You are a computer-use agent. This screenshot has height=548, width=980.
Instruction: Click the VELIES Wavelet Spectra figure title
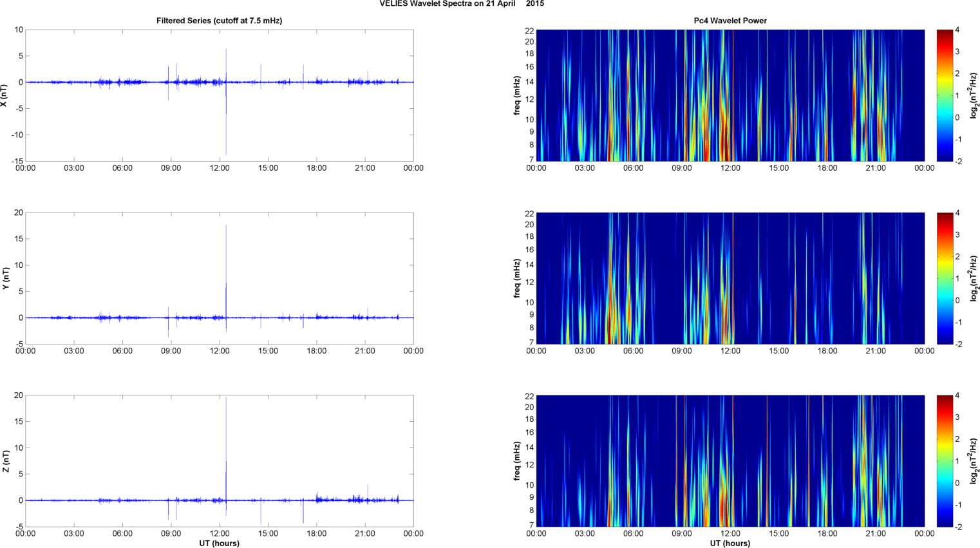point(461,4)
